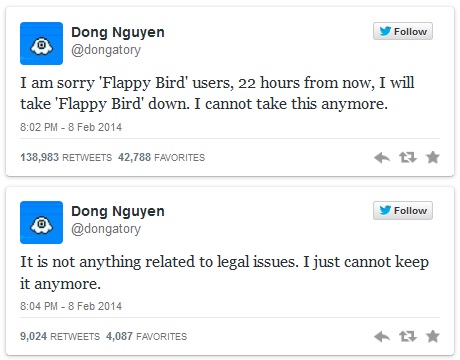460x360 pixels.
Task: Click the first tweet's profile avatar
Action: coord(41,43)
